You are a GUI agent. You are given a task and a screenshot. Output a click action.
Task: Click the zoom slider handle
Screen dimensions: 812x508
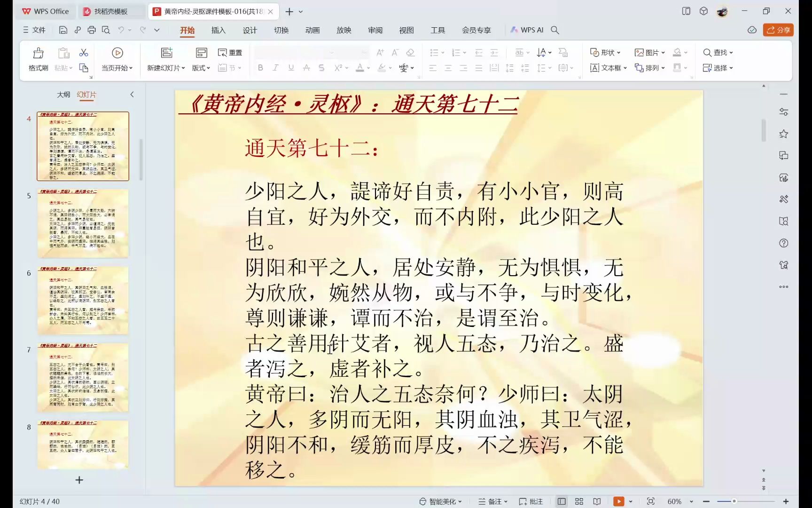click(x=734, y=501)
